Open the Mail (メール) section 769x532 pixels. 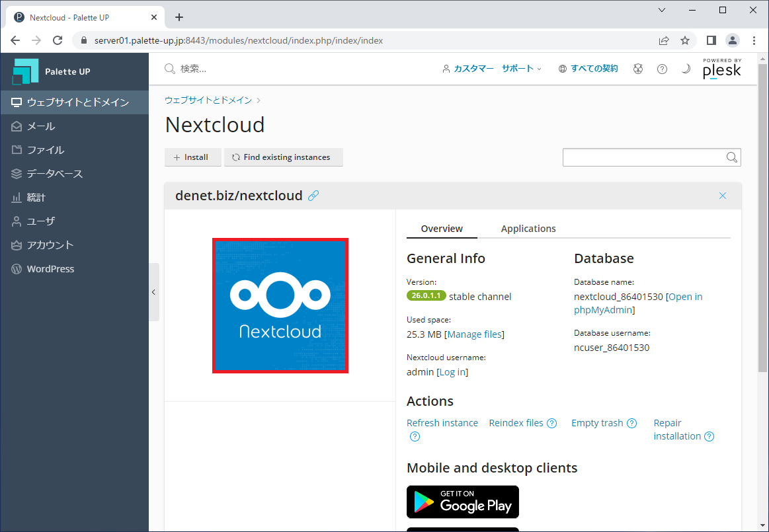tap(74, 126)
